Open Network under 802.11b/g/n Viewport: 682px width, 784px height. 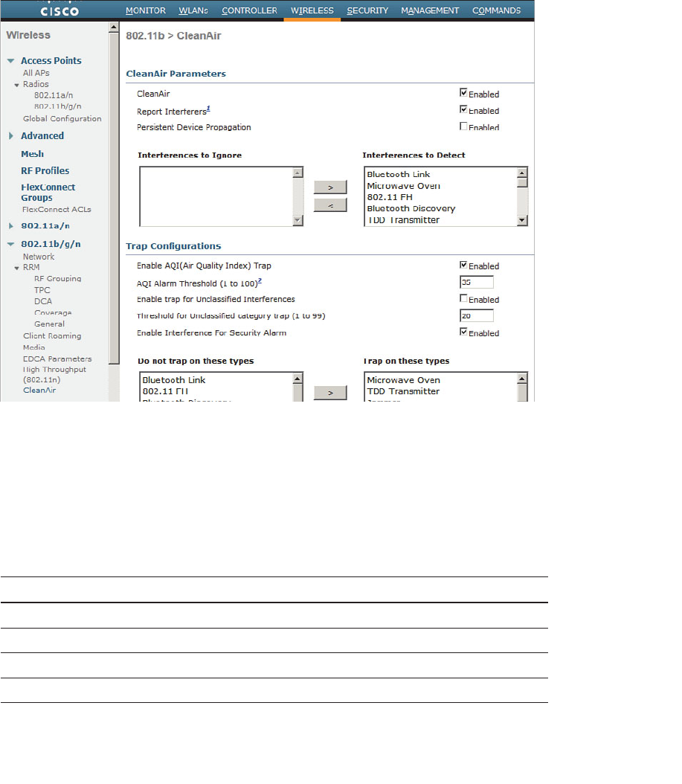[39, 257]
